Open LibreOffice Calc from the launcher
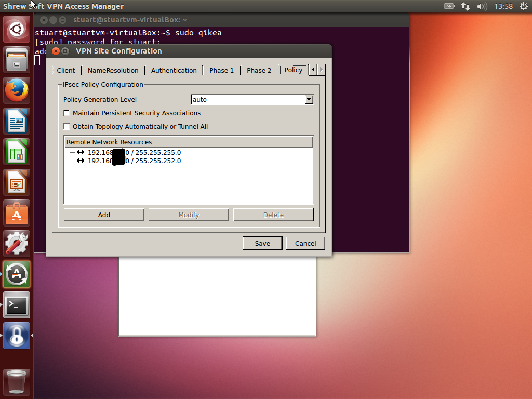Screen dimensions: 532x399 tap(17, 152)
